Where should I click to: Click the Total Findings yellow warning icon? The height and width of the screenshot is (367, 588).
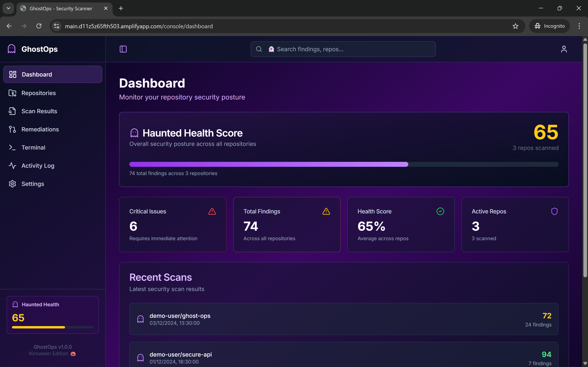coord(326,211)
